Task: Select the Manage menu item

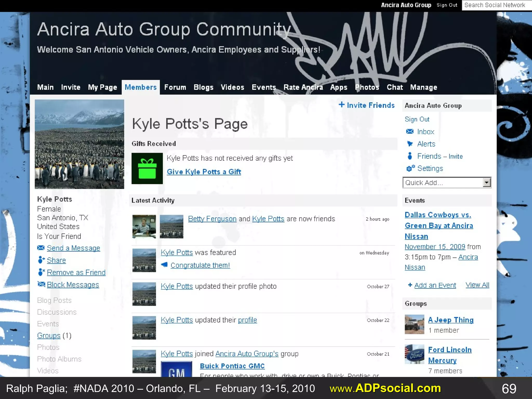Action: pos(423,87)
